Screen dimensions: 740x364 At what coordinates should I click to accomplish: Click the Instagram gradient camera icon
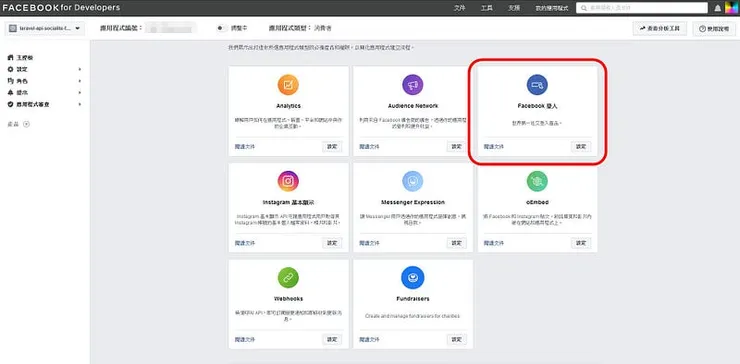pos(288,181)
